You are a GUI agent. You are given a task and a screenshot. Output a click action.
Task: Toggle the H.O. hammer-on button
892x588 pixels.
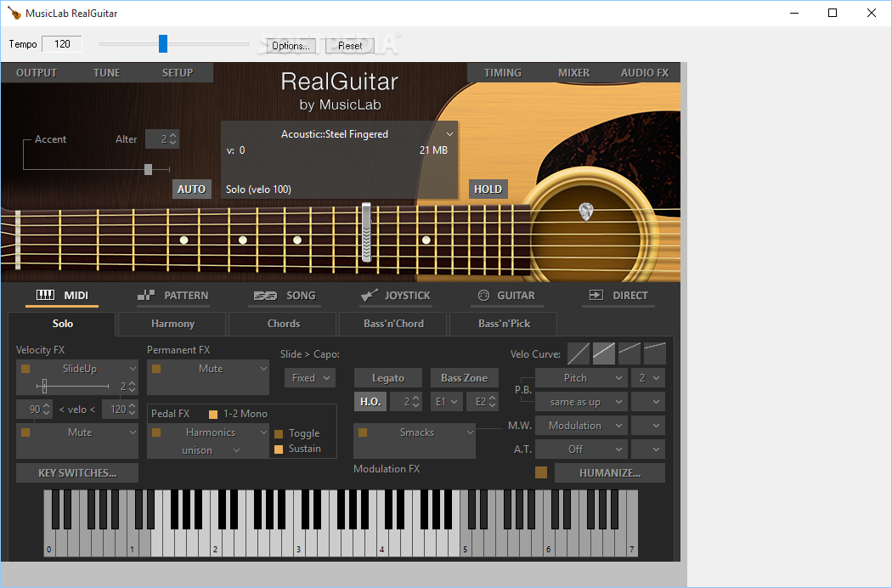tap(370, 402)
